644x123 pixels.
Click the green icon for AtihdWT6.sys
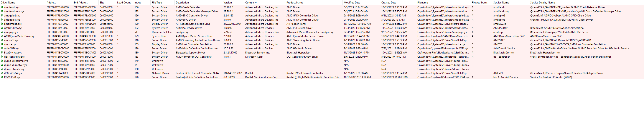pos(2,49)
